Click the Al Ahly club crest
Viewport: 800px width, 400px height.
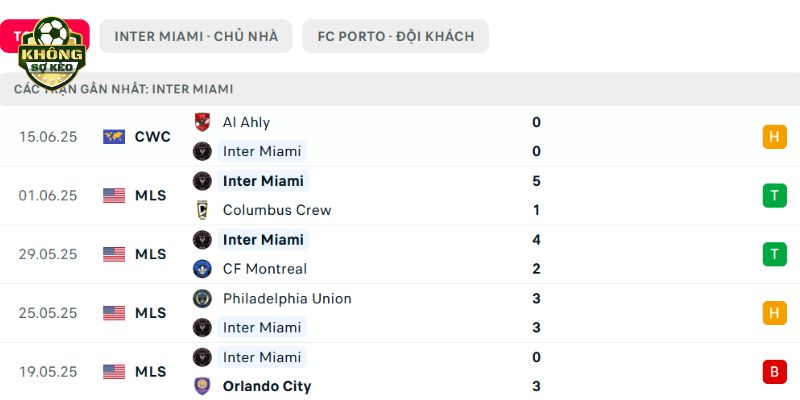tap(202, 122)
